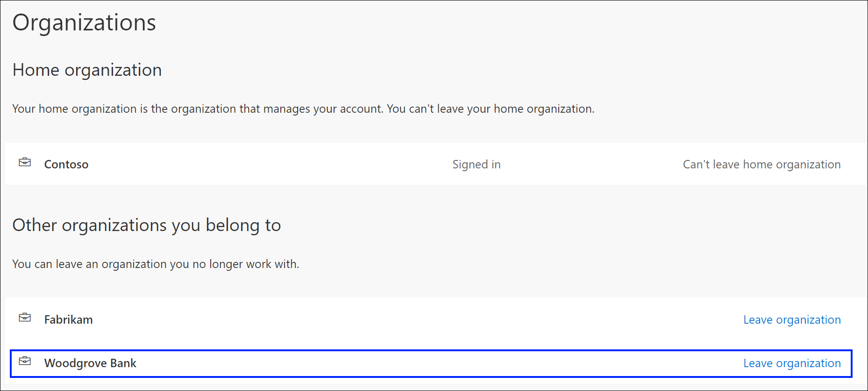Select the Contoso organization name
The image size is (868, 391).
click(66, 164)
